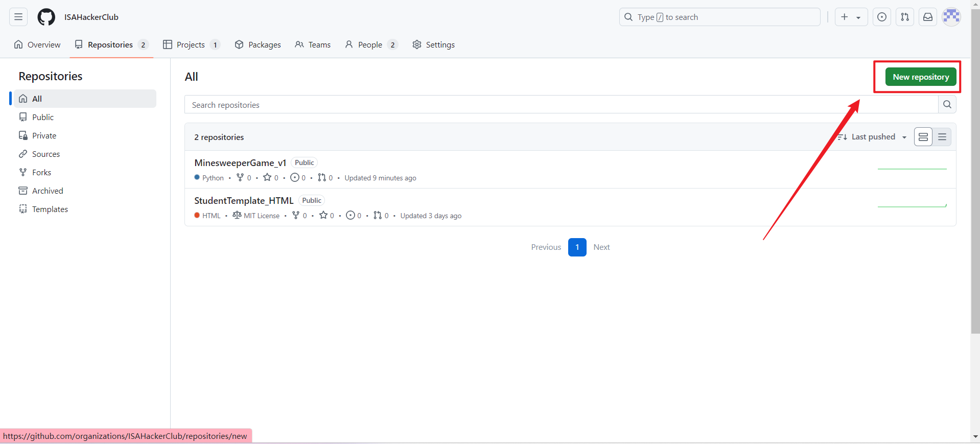Click the issues count of MinesweeperGame_v1
This screenshot has width=980, height=444.
pyautogui.click(x=298, y=178)
